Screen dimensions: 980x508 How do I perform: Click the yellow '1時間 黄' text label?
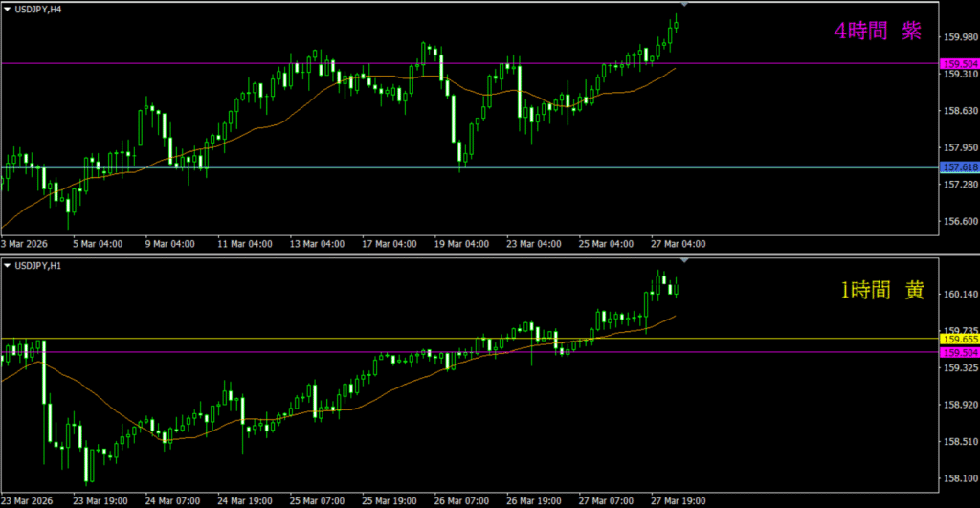(x=881, y=293)
